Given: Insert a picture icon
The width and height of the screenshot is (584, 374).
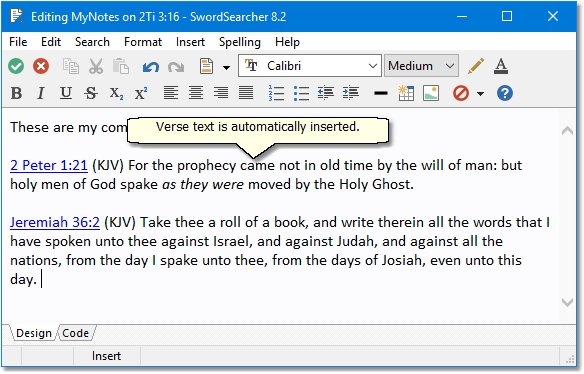Looking at the screenshot, I should [x=431, y=93].
